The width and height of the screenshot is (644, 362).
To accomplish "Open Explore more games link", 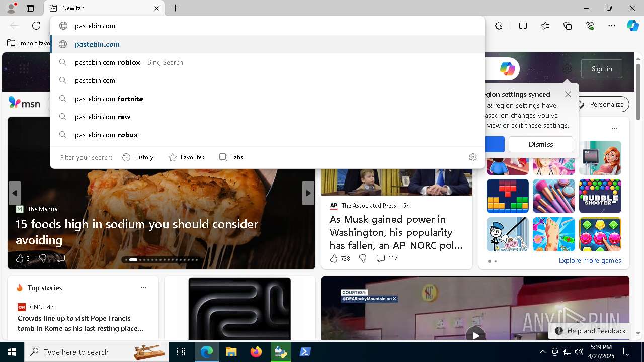I will 590,261.
